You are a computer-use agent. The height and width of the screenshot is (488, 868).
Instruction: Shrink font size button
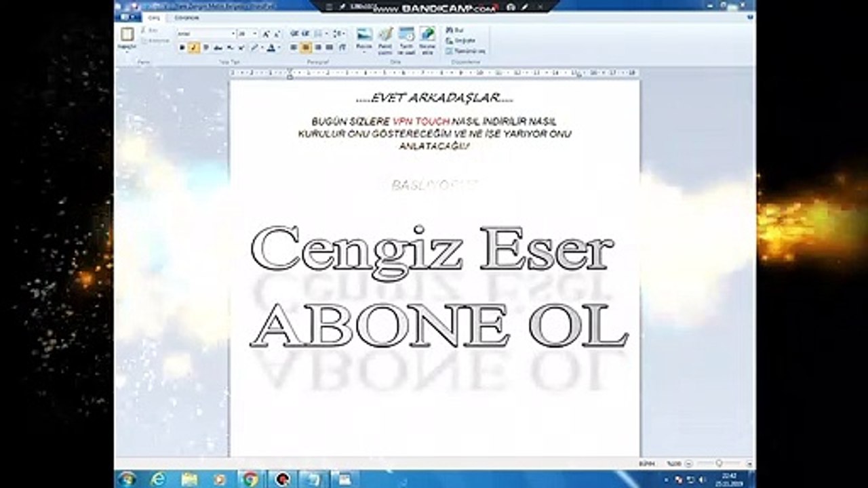click(x=277, y=33)
